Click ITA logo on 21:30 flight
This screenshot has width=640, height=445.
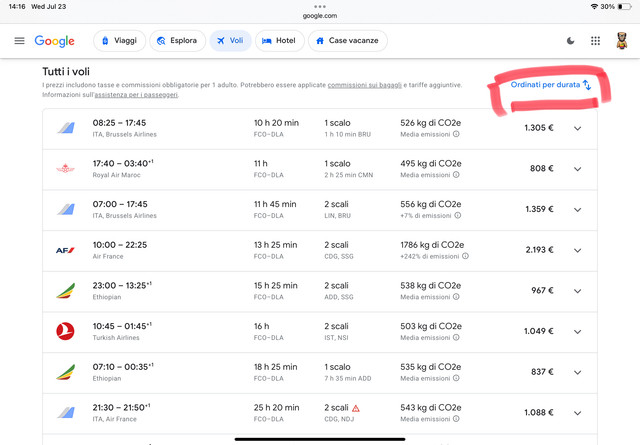coord(65,412)
